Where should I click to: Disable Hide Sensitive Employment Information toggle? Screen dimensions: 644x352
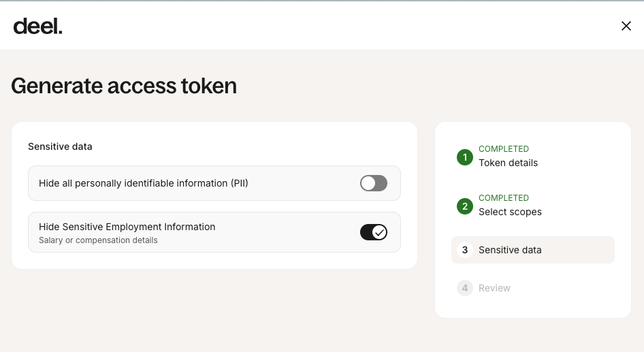click(373, 232)
